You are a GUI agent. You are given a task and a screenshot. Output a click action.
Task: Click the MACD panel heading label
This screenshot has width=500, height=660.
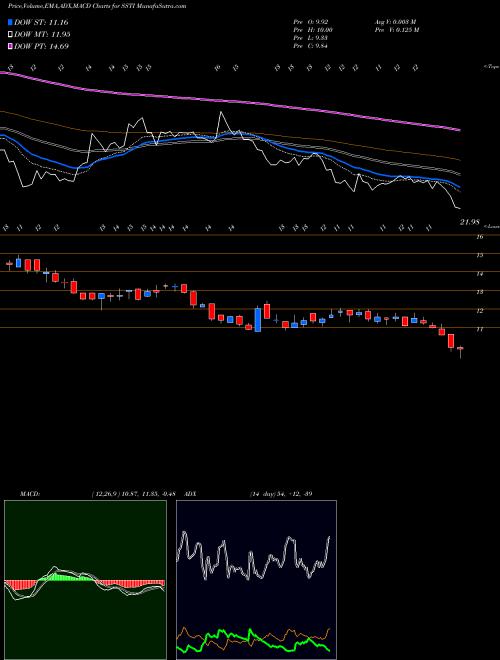(x=29, y=493)
